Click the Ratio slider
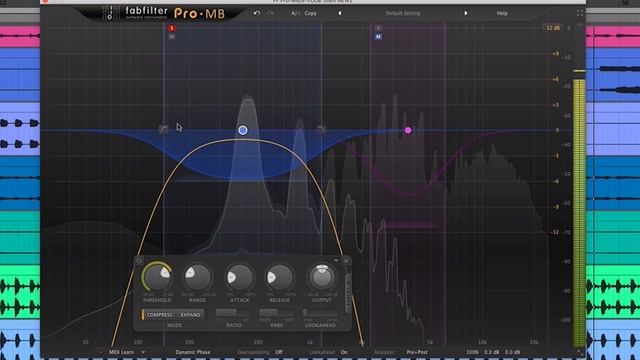 (233, 313)
